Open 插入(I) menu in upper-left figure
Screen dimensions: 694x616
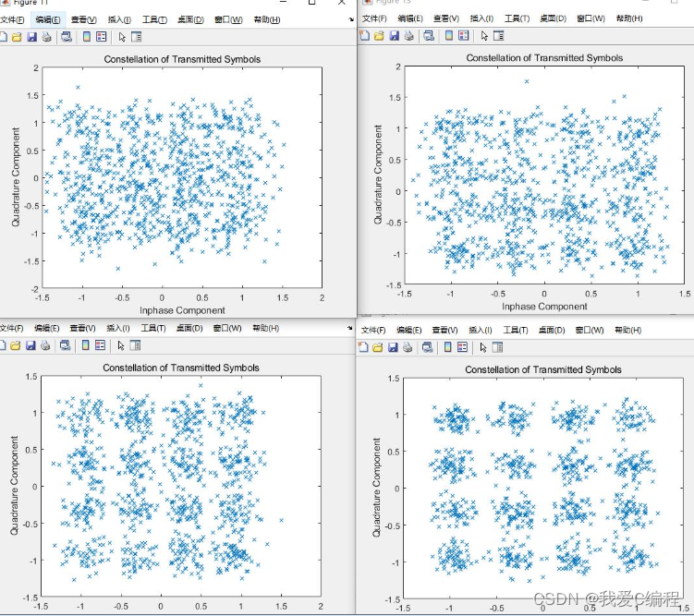tap(119, 20)
